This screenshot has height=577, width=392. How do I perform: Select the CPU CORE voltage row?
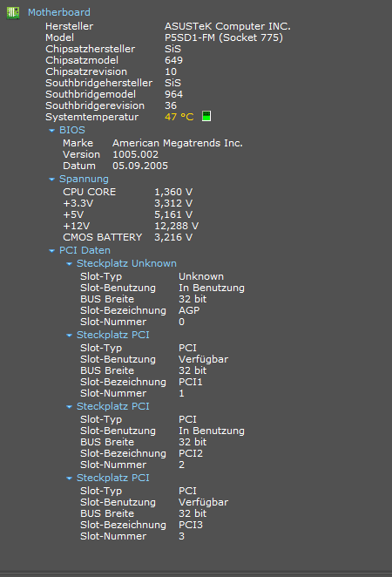coord(127,192)
